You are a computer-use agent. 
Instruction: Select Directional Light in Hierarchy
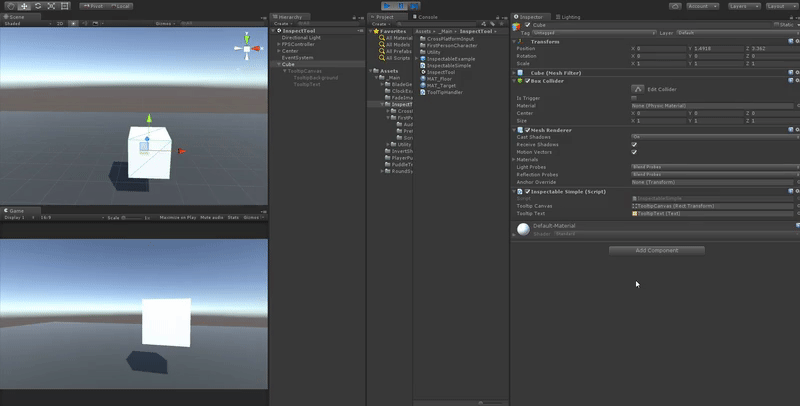[301, 38]
